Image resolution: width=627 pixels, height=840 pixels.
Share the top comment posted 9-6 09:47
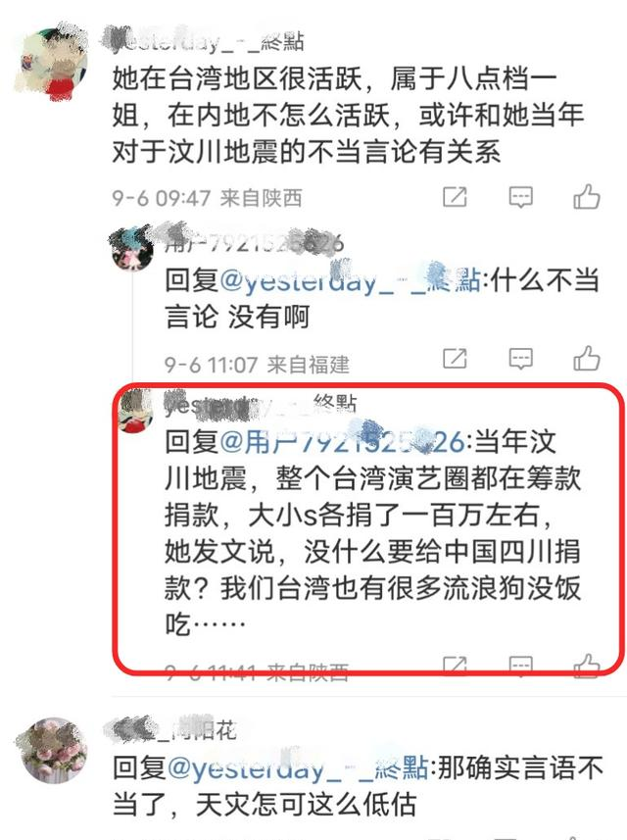(x=455, y=197)
